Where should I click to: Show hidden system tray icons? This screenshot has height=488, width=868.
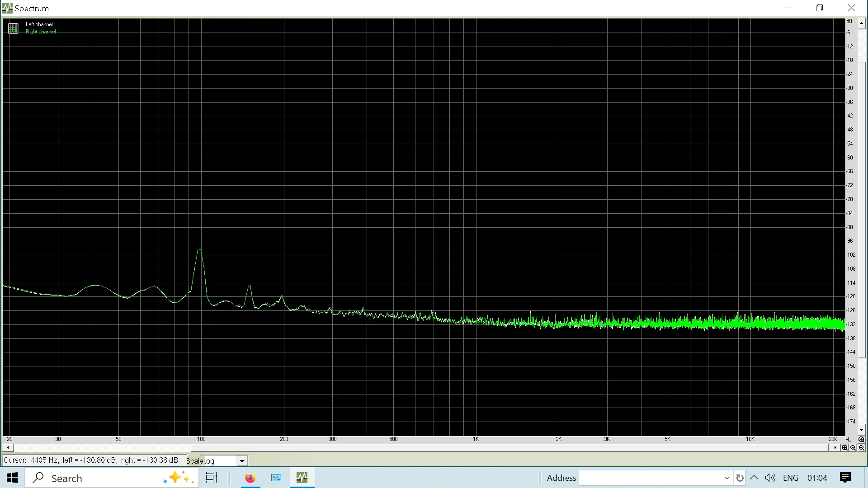(x=754, y=478)
